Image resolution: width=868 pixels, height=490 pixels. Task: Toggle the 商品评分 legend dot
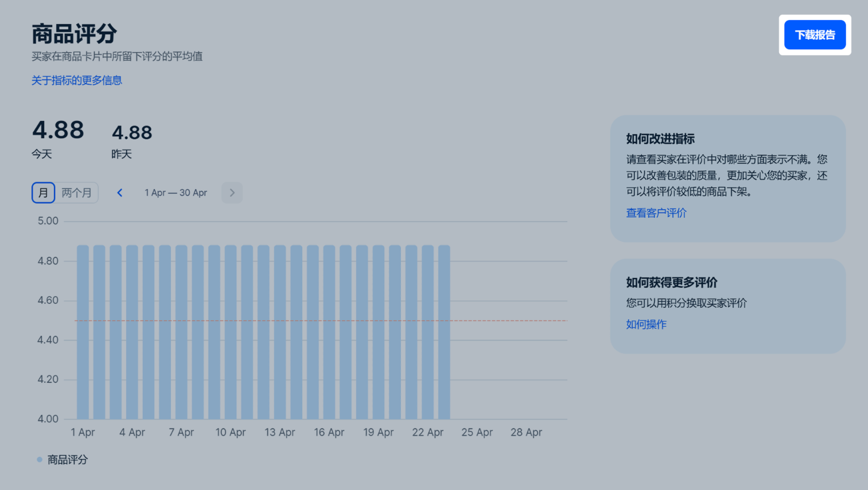tap(40, 460)
